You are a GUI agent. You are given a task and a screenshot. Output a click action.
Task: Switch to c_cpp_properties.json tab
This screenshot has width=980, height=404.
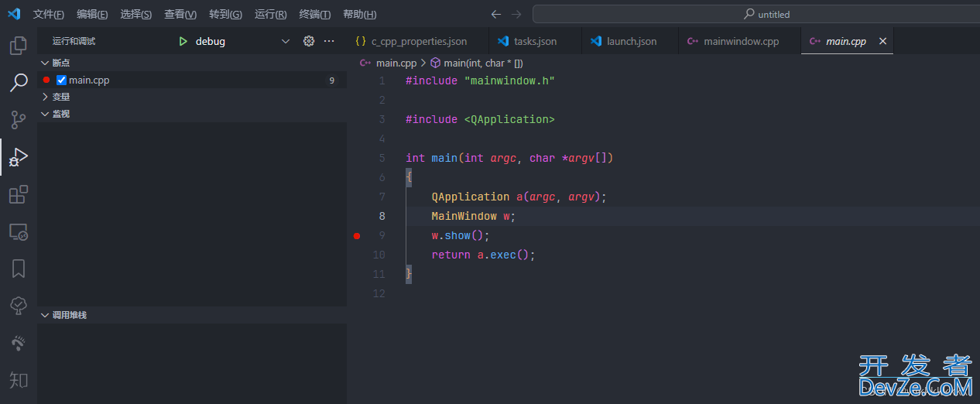pos(418,41)
